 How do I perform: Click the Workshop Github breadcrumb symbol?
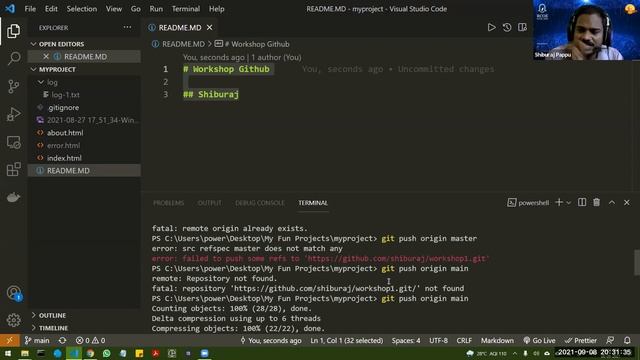252,44
